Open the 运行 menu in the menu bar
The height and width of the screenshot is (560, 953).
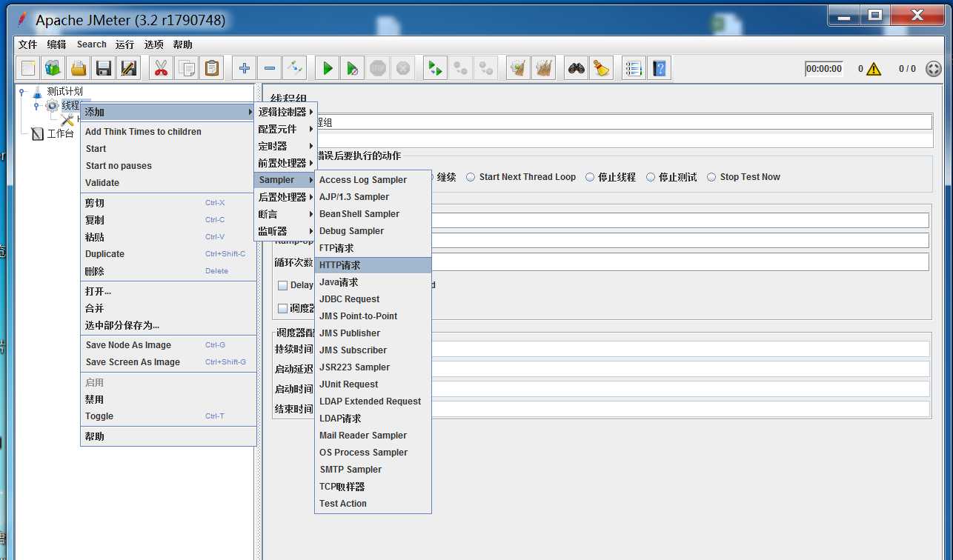[x=124, y=44]
